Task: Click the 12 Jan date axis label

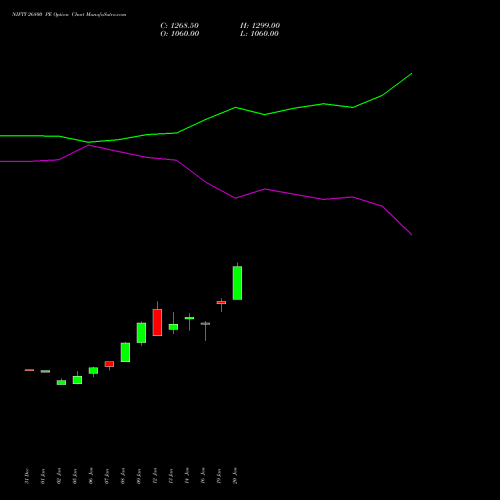Action: [155, 476]
